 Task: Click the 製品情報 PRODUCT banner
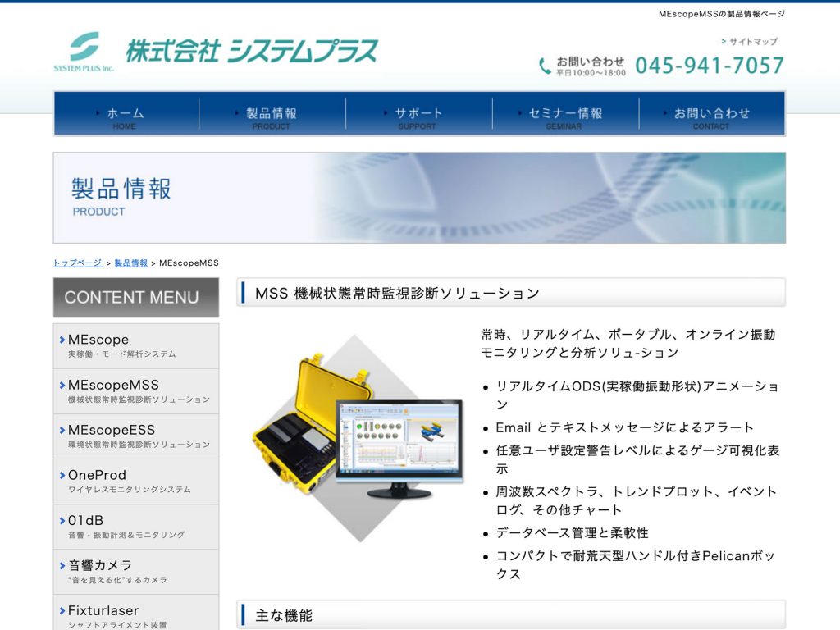tap(419, 198)
